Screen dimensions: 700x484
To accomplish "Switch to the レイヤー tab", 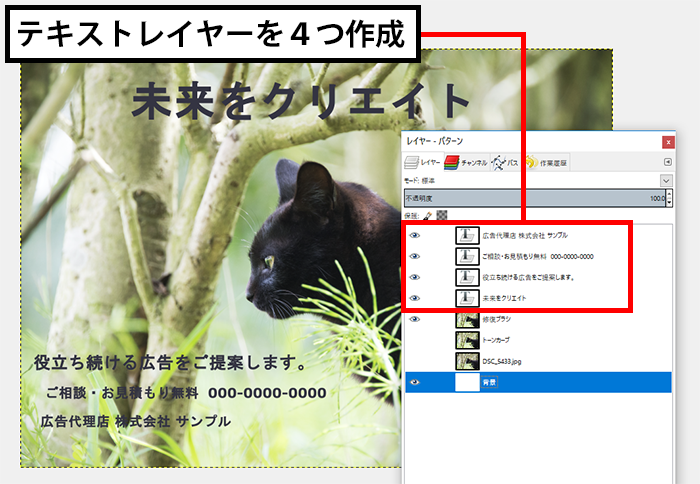I will pyautogui.click(x=422, y=163).
